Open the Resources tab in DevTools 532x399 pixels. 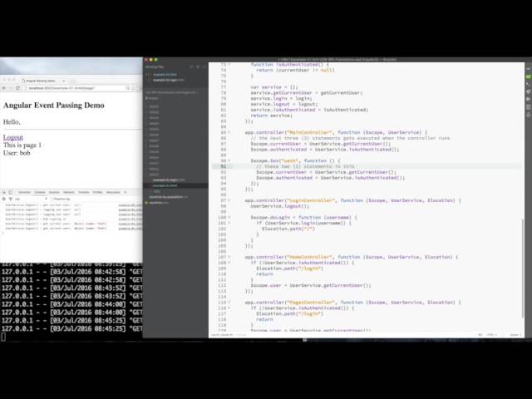click(113, 192)
